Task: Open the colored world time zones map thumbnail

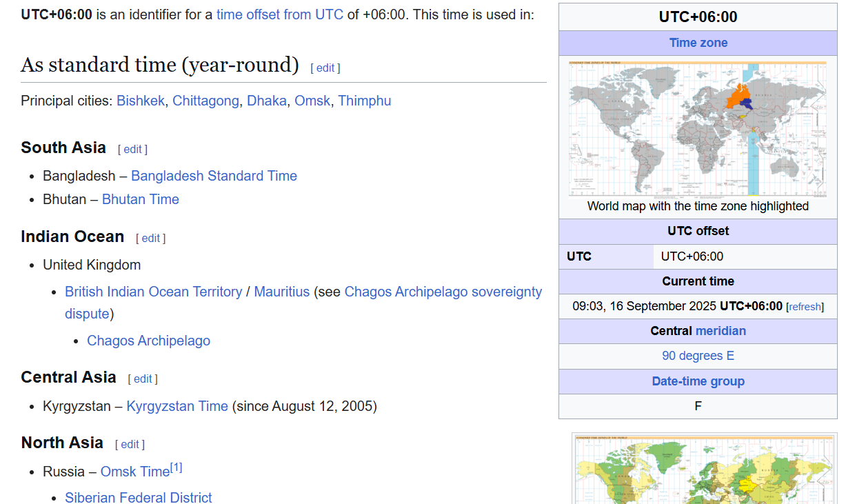Action: click(704, 470)
